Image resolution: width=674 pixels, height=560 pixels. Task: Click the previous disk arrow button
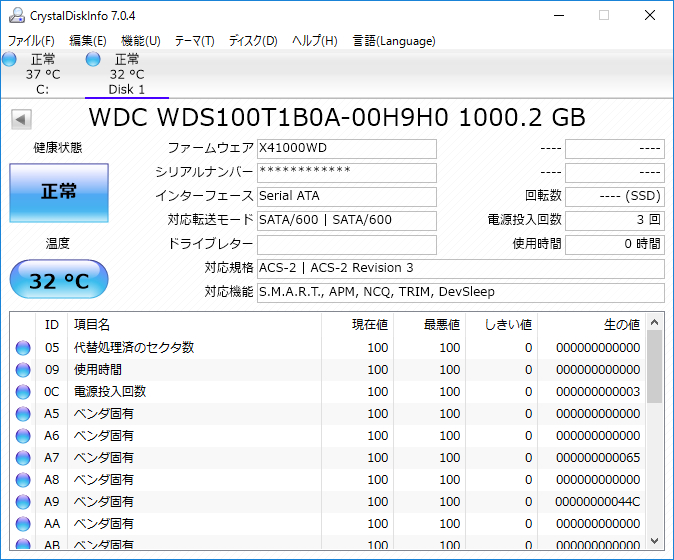[x=20, y=119]
